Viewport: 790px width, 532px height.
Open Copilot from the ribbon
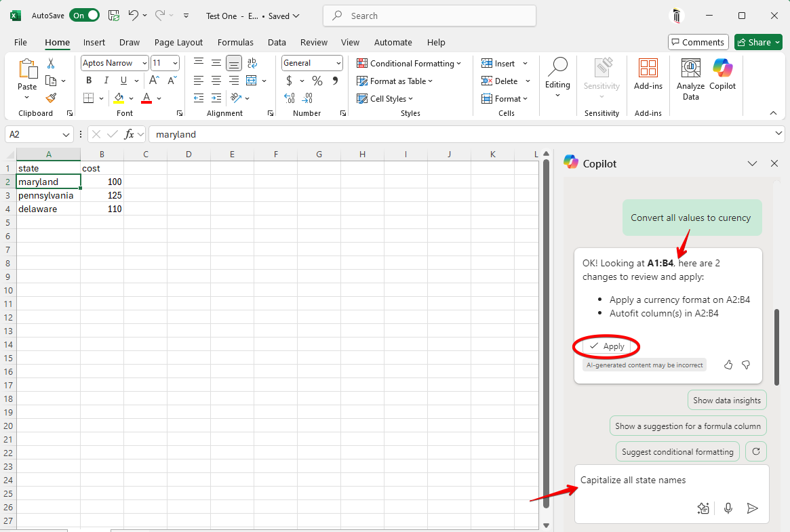click(722, 75)
